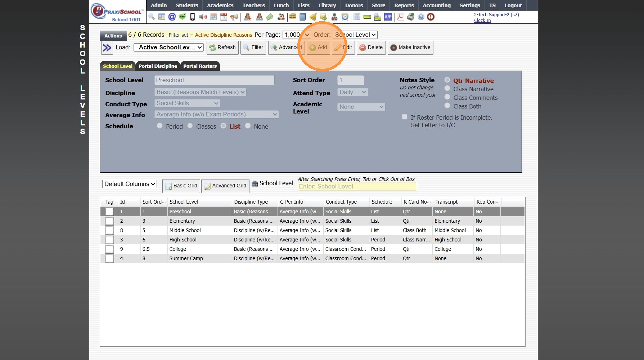The width and height of the screenshot is (644, 360).
Task: Click the magnifying glass search icon
Action: [152, 17]
